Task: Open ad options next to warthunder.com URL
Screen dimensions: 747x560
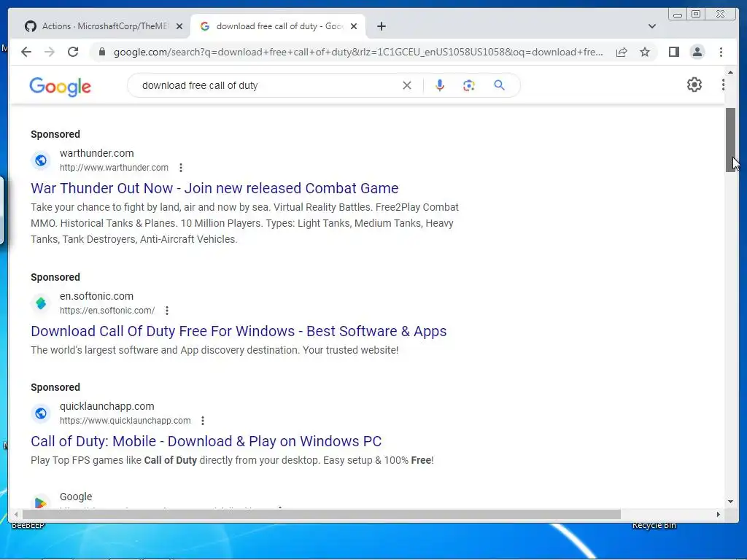Action: point(181,168)
